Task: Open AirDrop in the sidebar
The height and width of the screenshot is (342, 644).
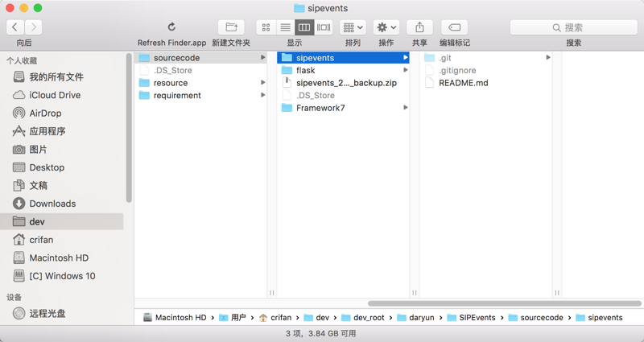Action: 62,113
